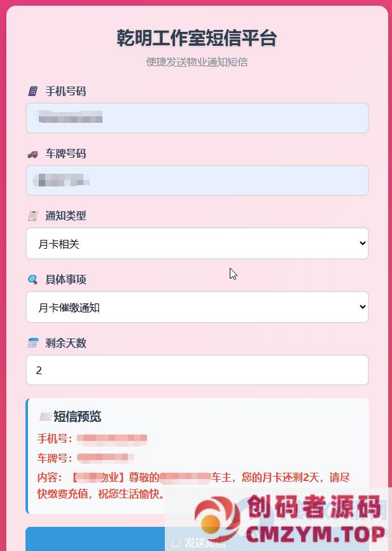This screenshot has height=551, width=392.
Task: Click the 剩余天数 number field
Action: (197, 370)
